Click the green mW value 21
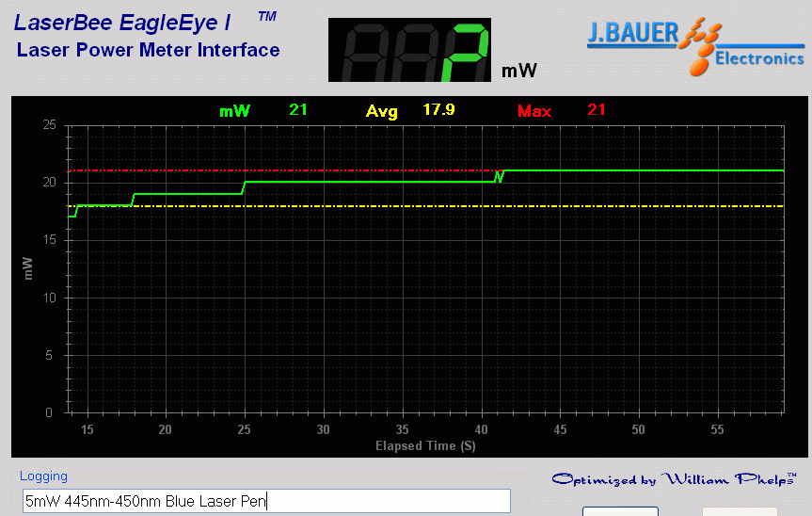Viewport: 812px width, 516px height. coord(298,110)
